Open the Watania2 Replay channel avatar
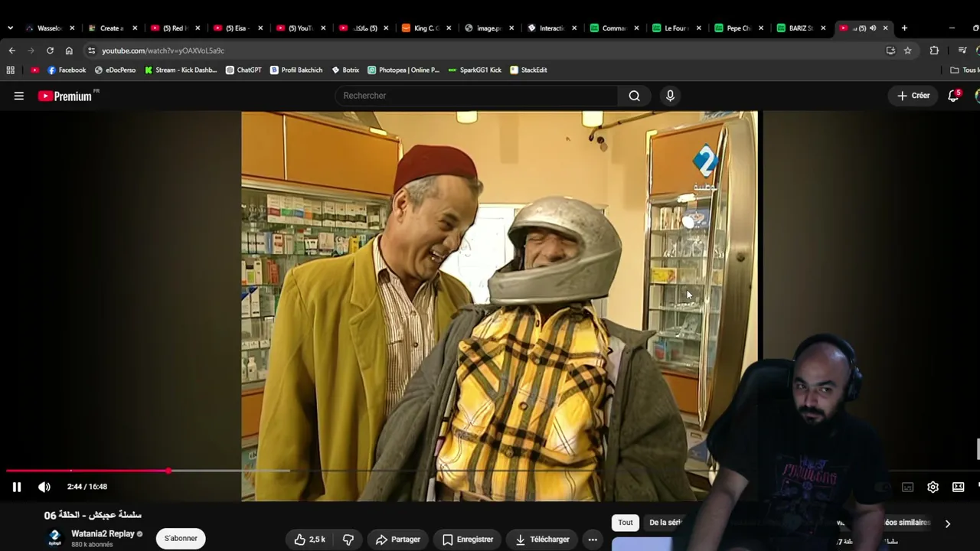This screenshot has width=980, height=551. [54, 538]
